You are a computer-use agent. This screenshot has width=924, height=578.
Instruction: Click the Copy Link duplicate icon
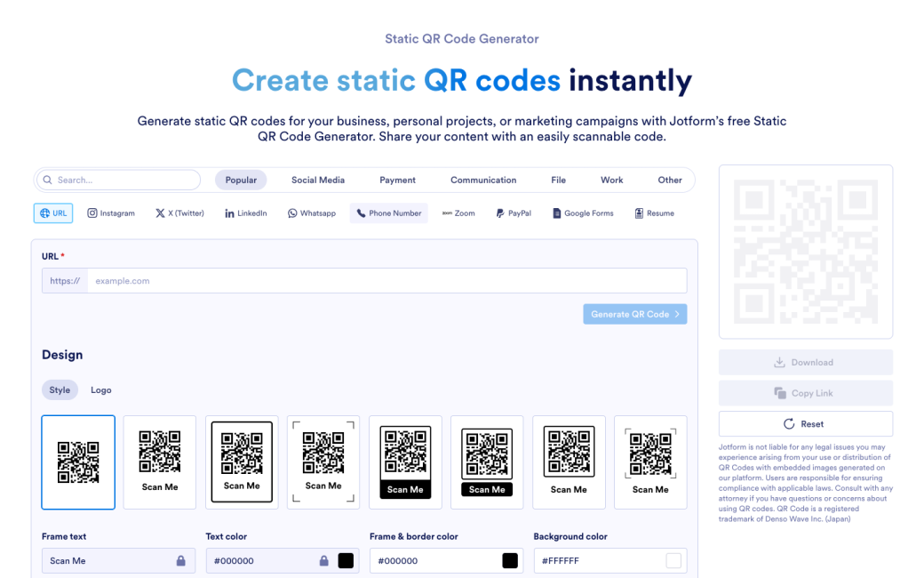(780, 393)
